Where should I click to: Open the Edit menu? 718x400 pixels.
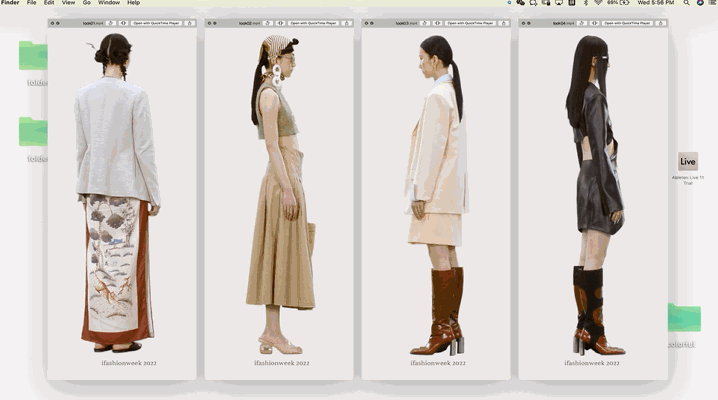(49, 3)
